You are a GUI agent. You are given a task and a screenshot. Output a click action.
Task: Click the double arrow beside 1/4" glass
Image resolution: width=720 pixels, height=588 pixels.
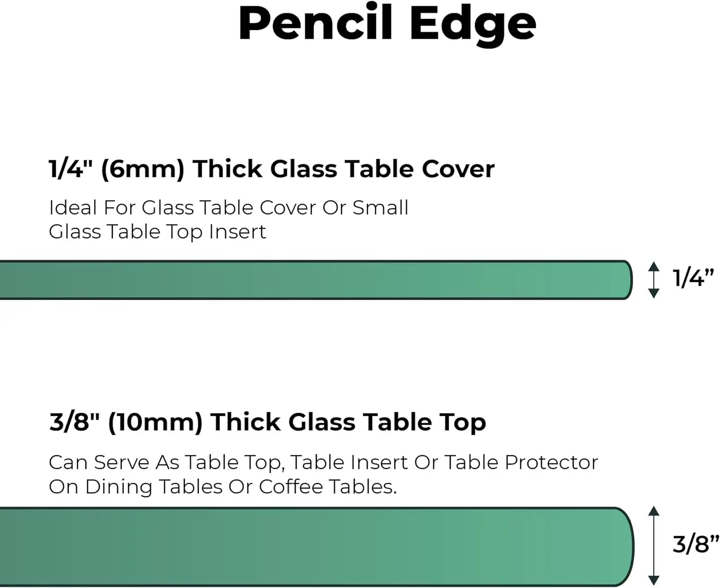pos(653,280)
